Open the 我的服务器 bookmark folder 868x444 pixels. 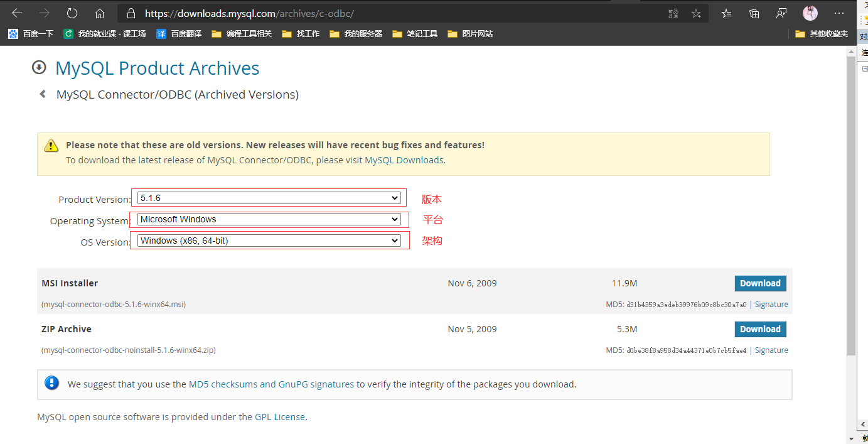(x=356, y=34)
